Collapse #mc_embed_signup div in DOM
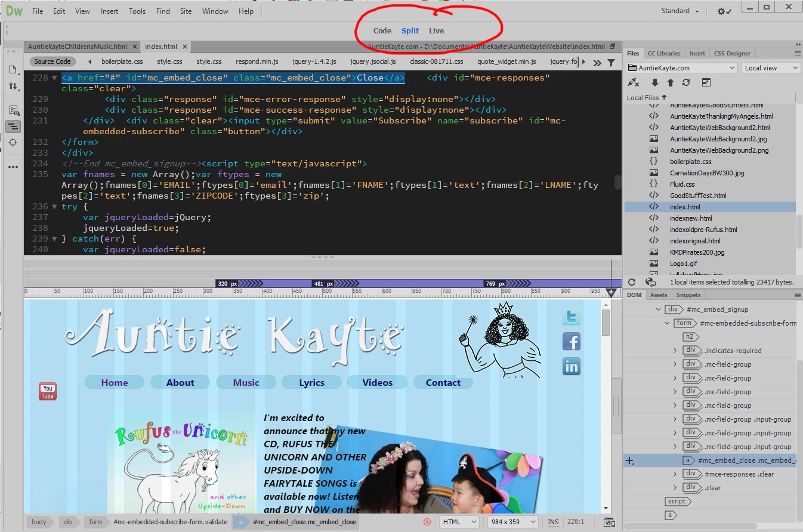 658,310
